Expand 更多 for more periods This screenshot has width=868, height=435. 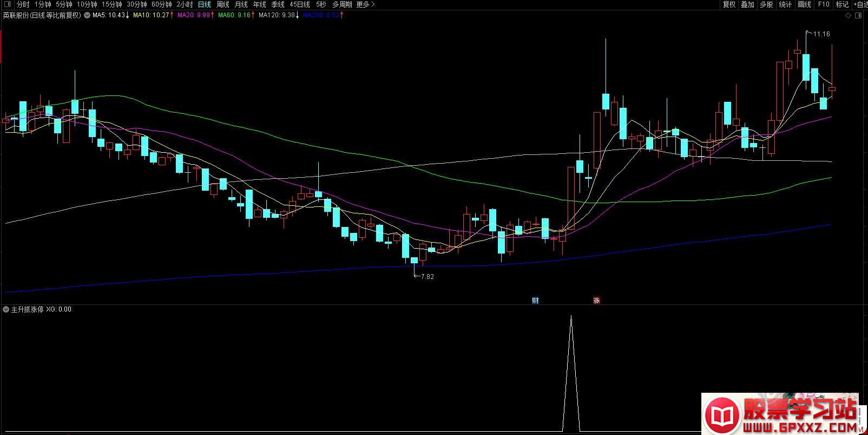[x=365, y=4]
